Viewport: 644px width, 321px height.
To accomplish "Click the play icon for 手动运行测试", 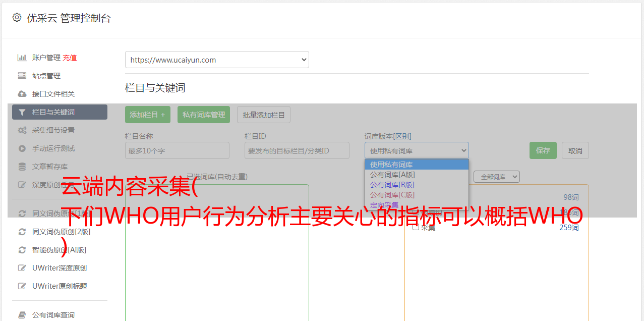I will (22, 148).
